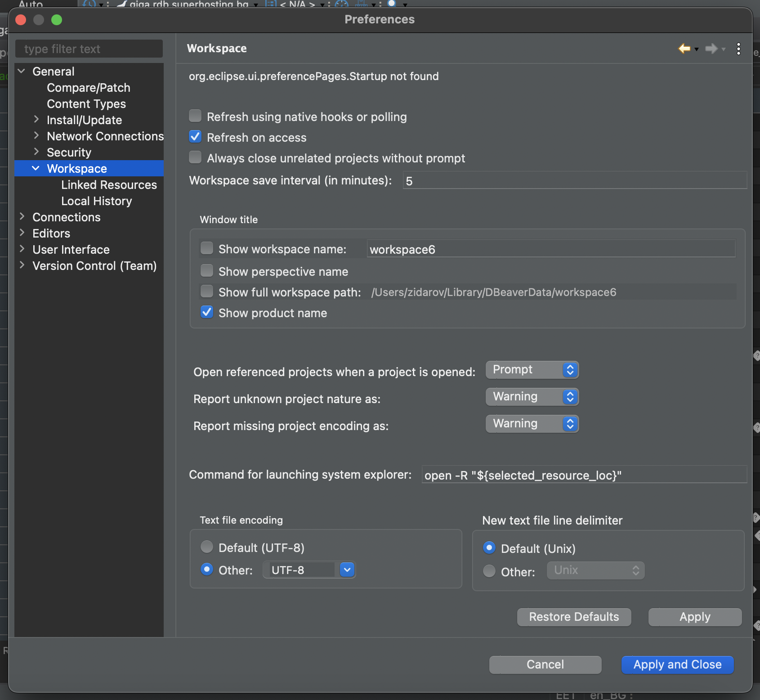This screenshot has height=700, width=760.
Task: Select the Workspace tree item
Action: (89, 169)
